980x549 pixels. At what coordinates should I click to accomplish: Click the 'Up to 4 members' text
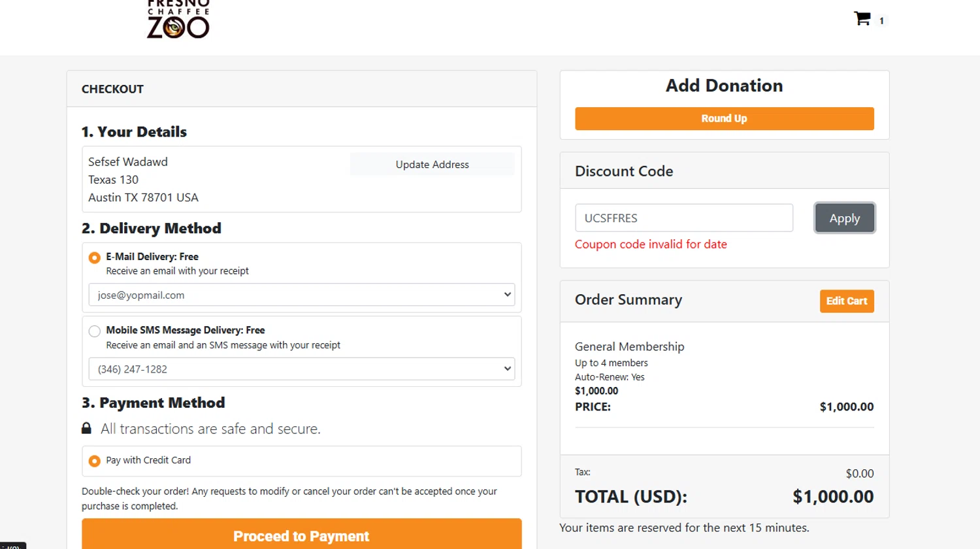(612, 363)
